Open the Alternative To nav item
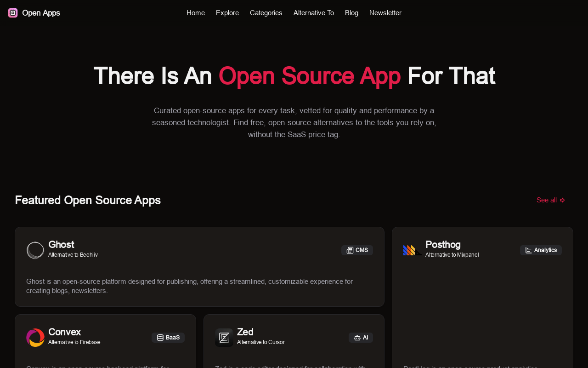This screenshot has width=588, height=368. [314, 13]
